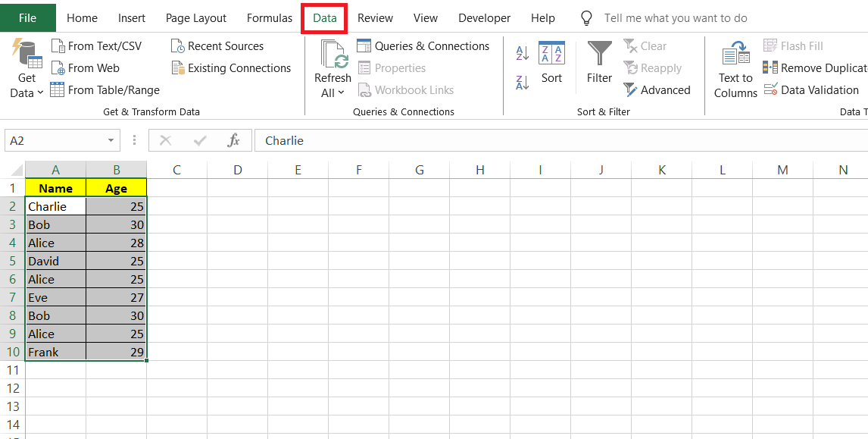Click the formula bar showing Charlie
This screenshot has height=439, width=868.
pyautogui.click(x=560, y=140)
